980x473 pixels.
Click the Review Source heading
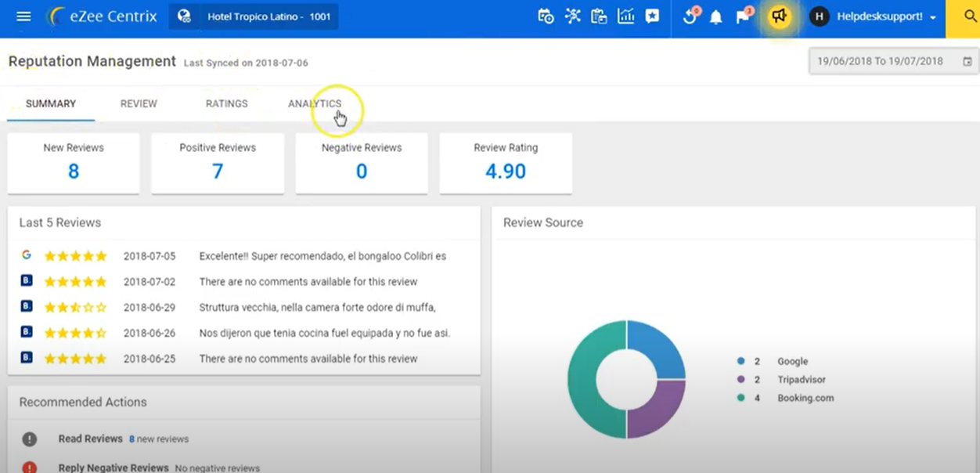point(543,222)
